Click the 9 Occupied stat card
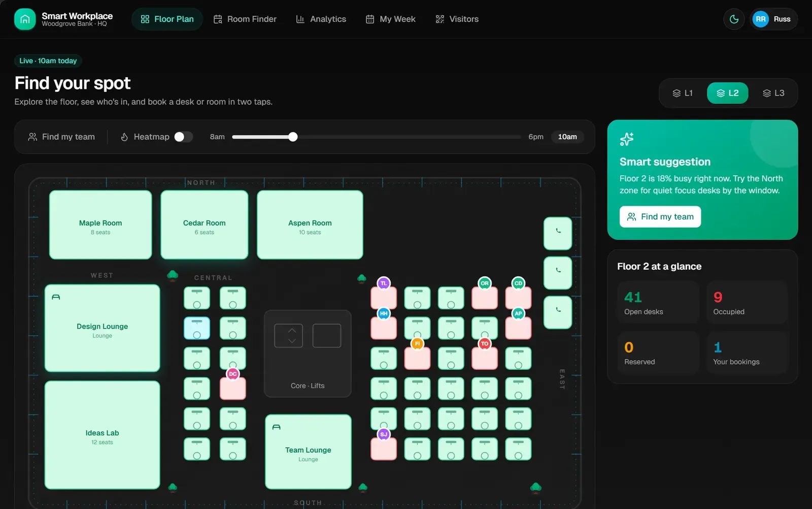The image size is (812, 509). pos(747,303)
